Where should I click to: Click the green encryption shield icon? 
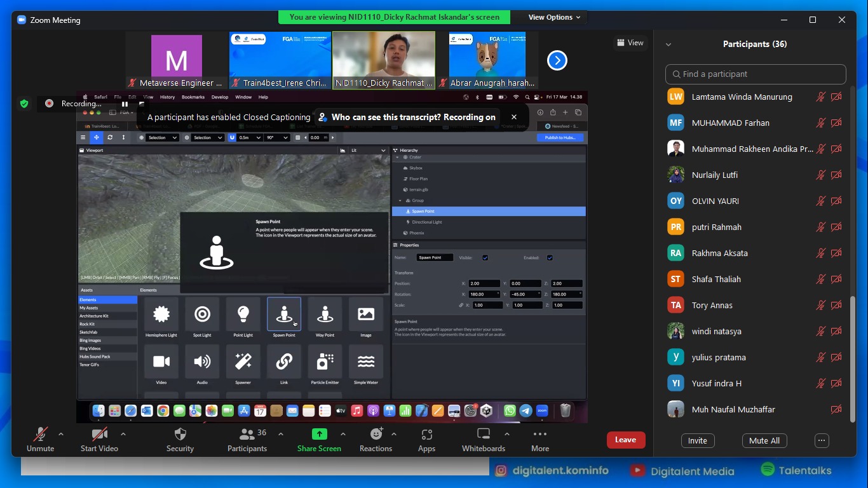(x=24, y=104)
